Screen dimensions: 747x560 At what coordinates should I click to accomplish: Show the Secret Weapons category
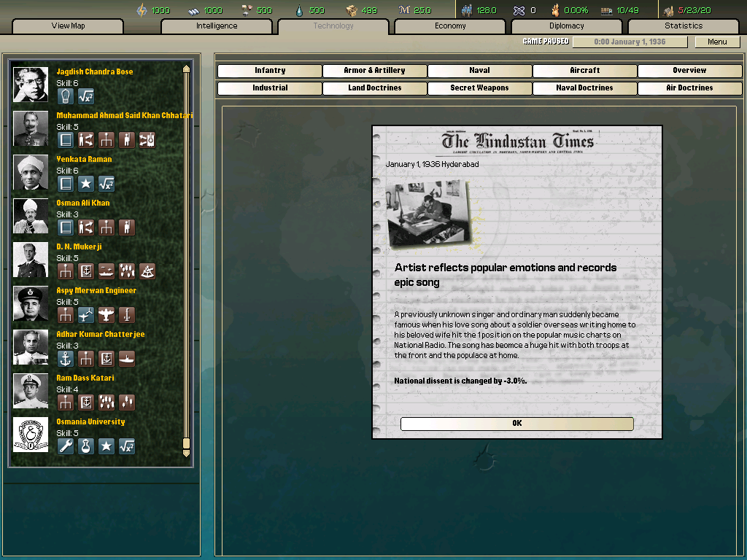point(480,88)
